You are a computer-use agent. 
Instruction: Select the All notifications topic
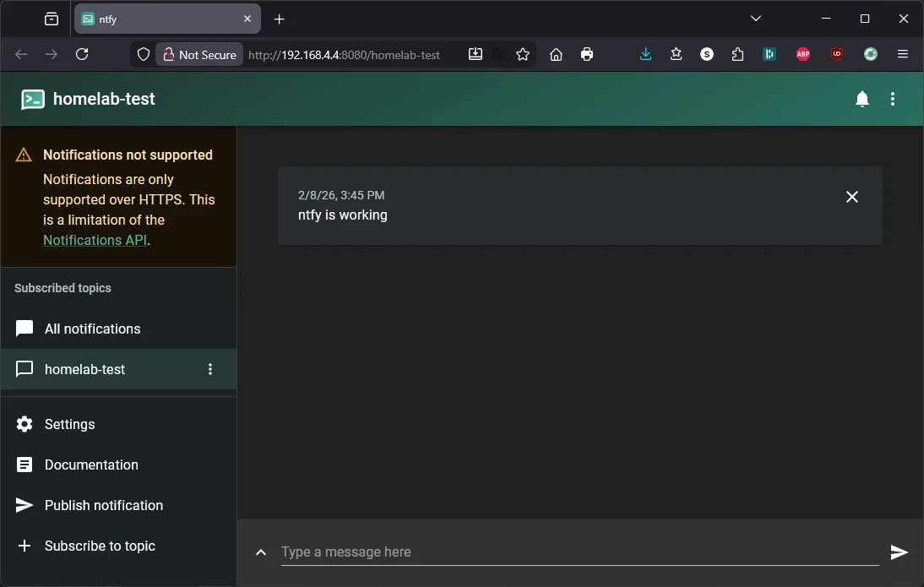click(92, 329)
